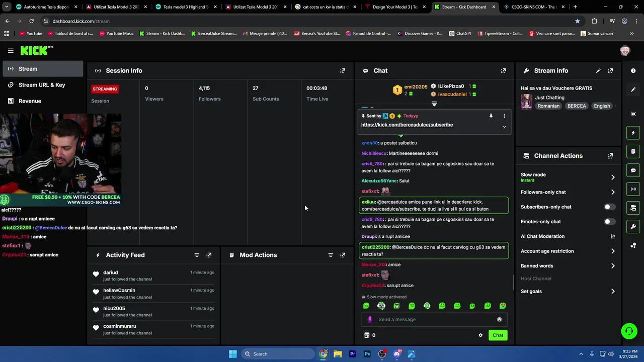Open AI Chat Moderation external link
The height and width of the screenshot is (362, 644).
(613, 236)
